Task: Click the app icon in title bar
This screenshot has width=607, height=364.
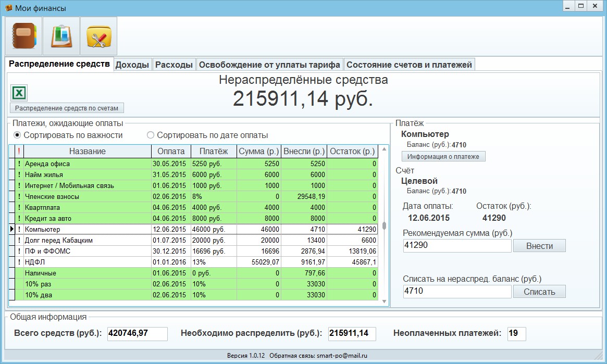Action: (8, 8)
